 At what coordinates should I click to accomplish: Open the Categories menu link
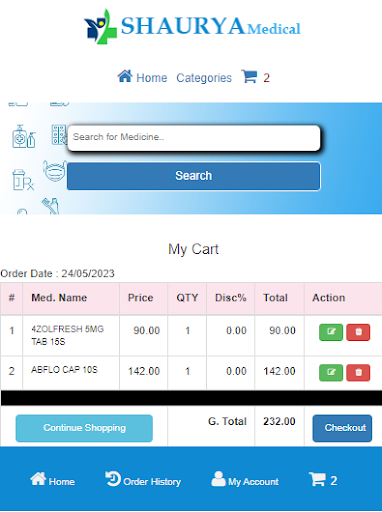pyautogui.click(x=204, y=78)
